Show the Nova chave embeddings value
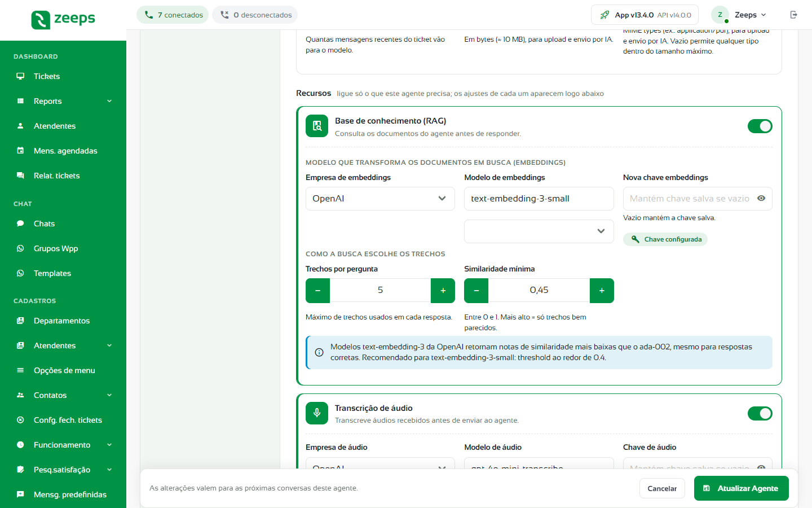 click(761, 199)
